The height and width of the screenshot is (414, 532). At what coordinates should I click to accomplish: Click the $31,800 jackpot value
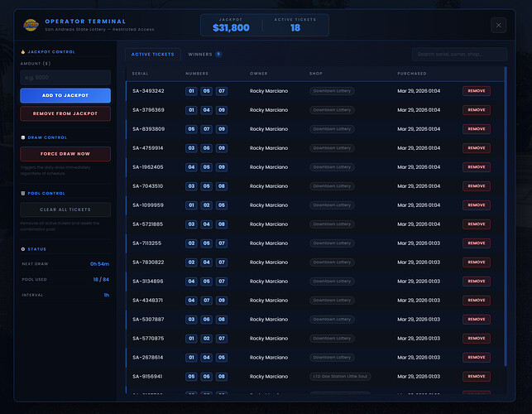pyautogui.click(x=231, y=28)
